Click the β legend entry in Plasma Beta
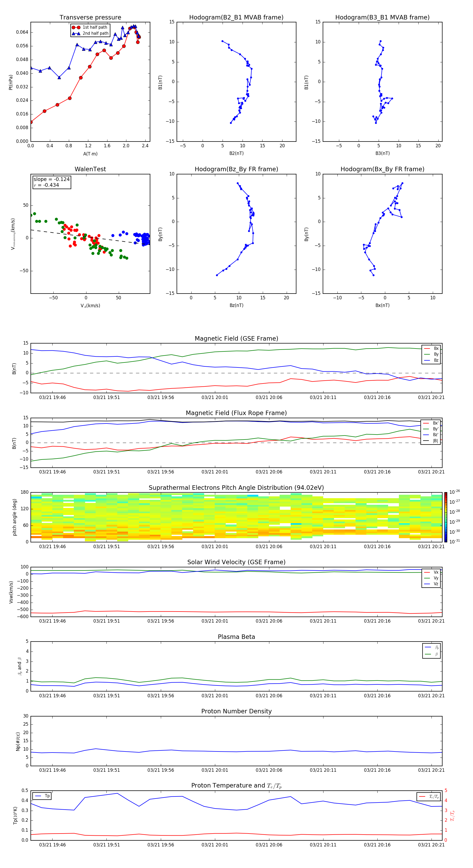This screenshot has width=473, height=868. (x=431, y=654)
